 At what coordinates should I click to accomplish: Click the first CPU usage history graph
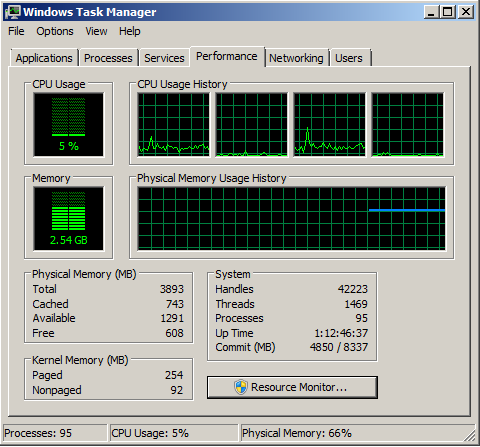coord(174,125)
